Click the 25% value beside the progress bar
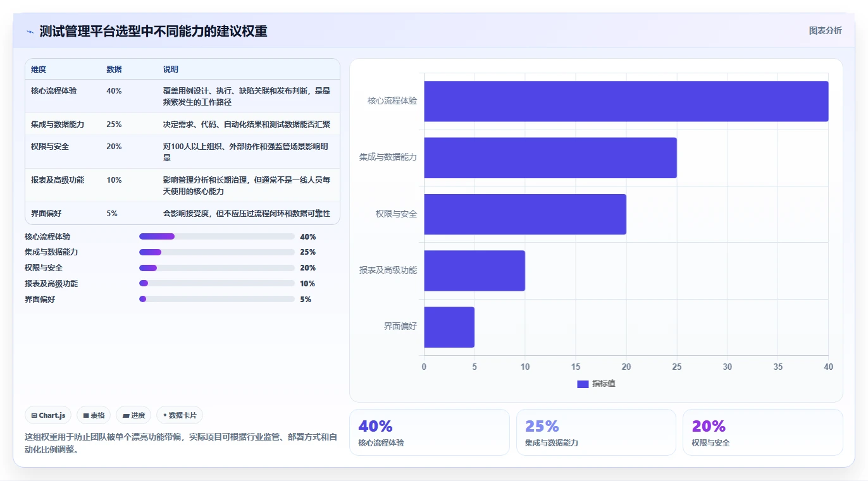 (308, 252)
